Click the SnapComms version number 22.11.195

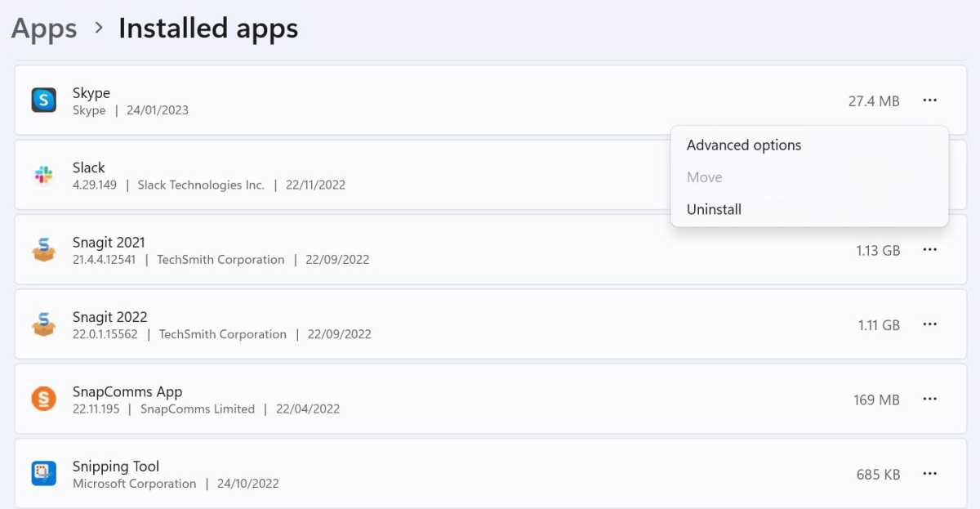coord(96,409)
